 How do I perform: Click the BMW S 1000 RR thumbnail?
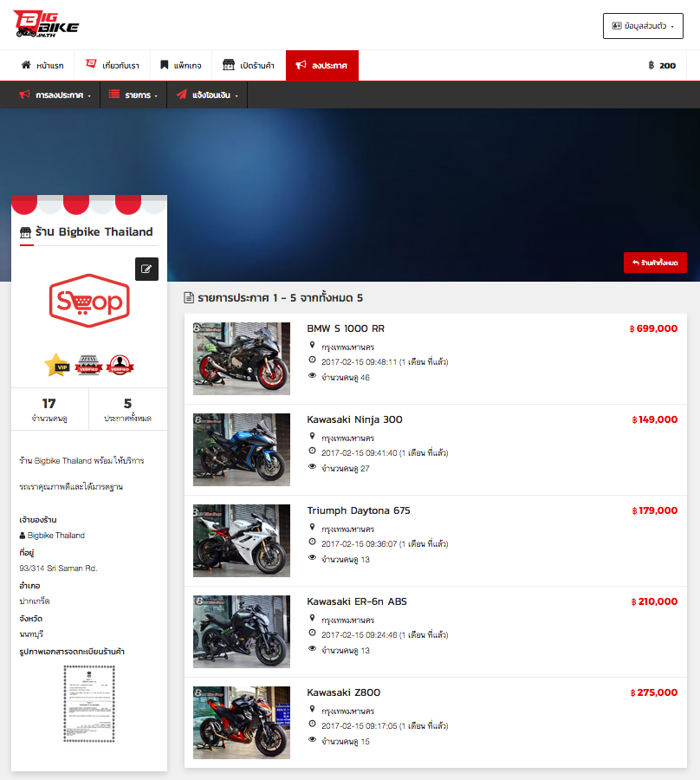pyautogui.click(x=242, y=359)
